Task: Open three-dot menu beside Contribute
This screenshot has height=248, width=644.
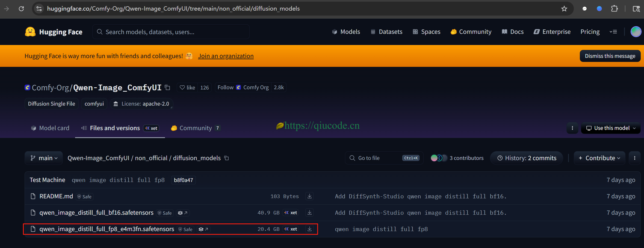Action: (635, 158)
